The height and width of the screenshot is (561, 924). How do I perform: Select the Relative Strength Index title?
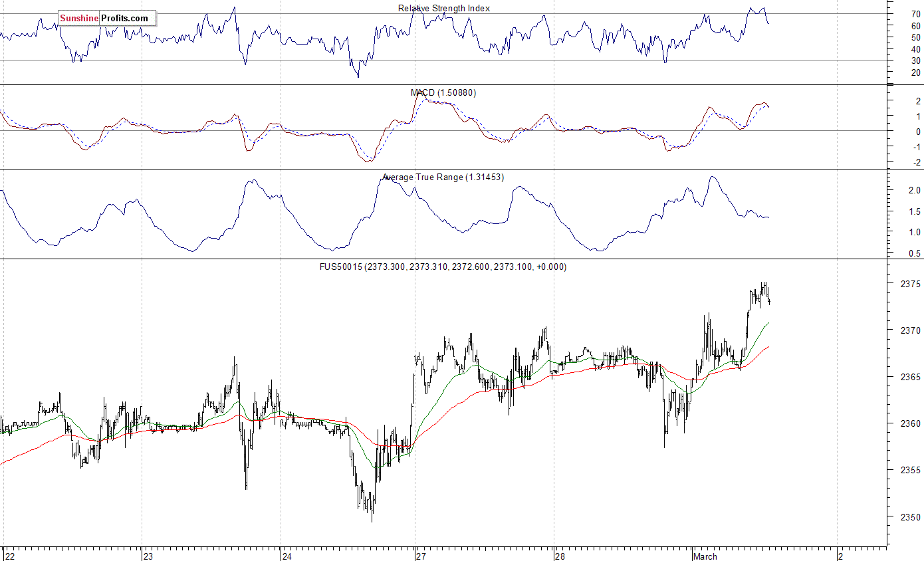(x=444, y=8)
